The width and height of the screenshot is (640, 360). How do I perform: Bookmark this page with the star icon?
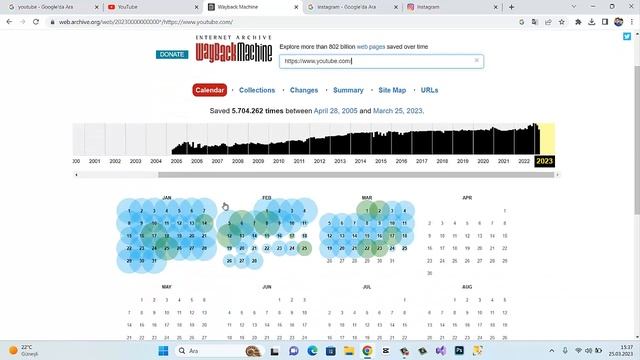click(x=562, y=22)
